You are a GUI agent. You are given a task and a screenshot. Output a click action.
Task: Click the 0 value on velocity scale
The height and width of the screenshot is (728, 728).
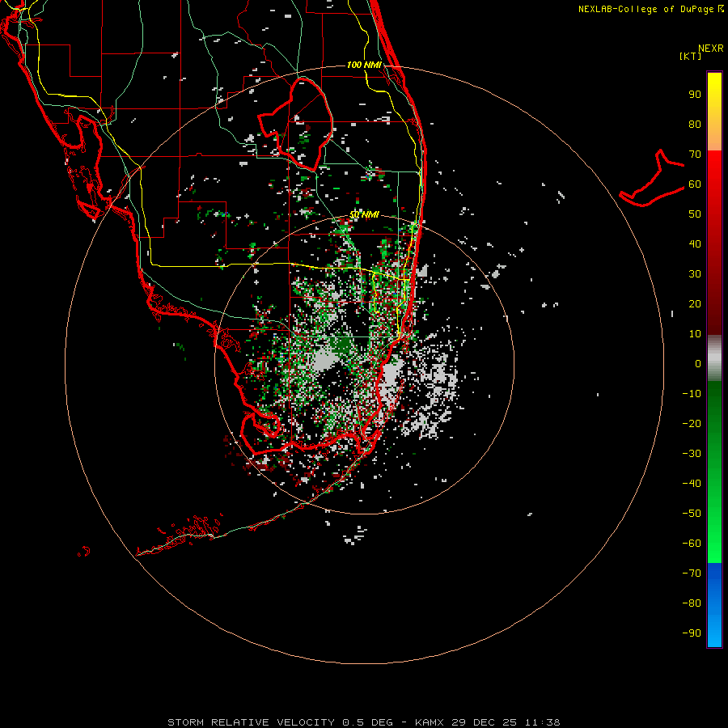[x=698, y=364]
